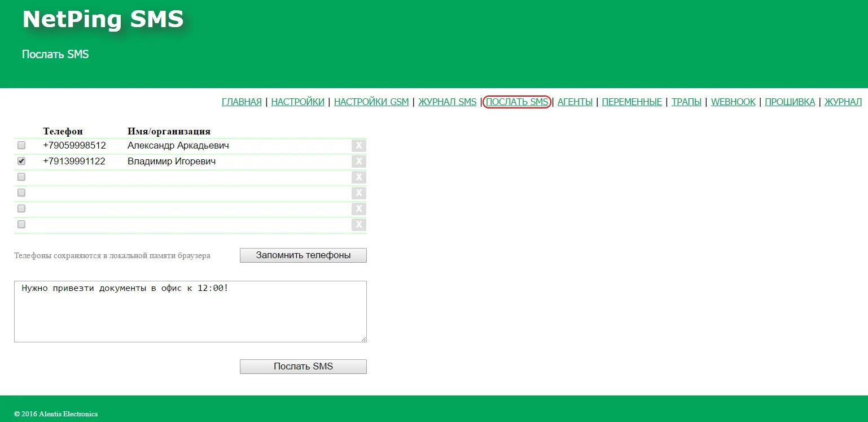Open the ПРОШИВКА page
This screenshot has height=422, width=868.
[790, 102]
